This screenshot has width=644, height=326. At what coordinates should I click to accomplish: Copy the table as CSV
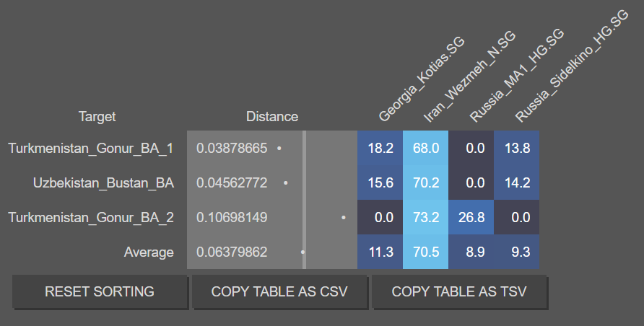279,291
